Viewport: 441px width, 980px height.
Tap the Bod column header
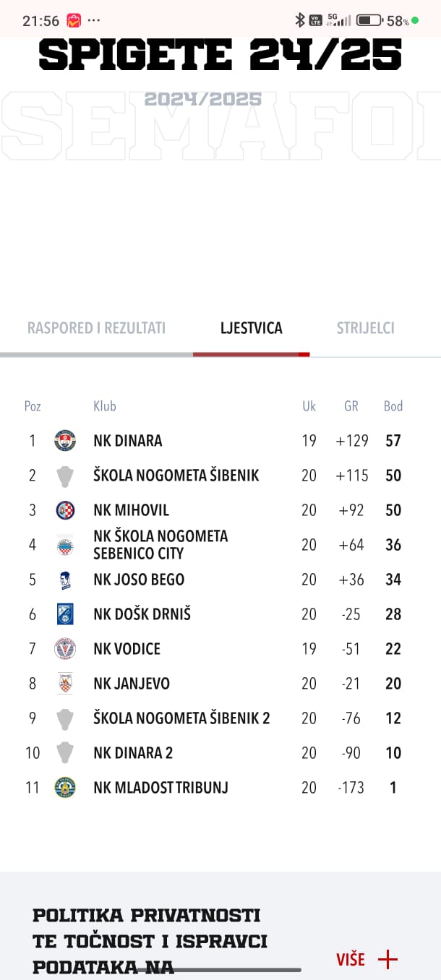(x=393, y=406)
